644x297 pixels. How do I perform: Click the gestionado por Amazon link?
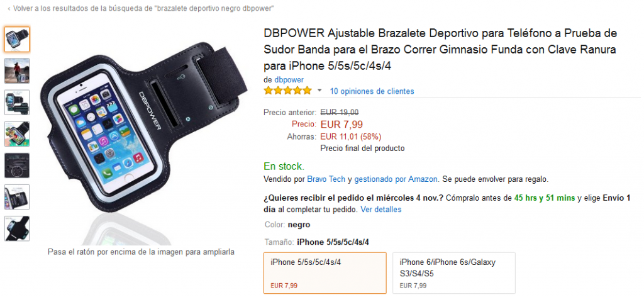[x=396, y=179]
